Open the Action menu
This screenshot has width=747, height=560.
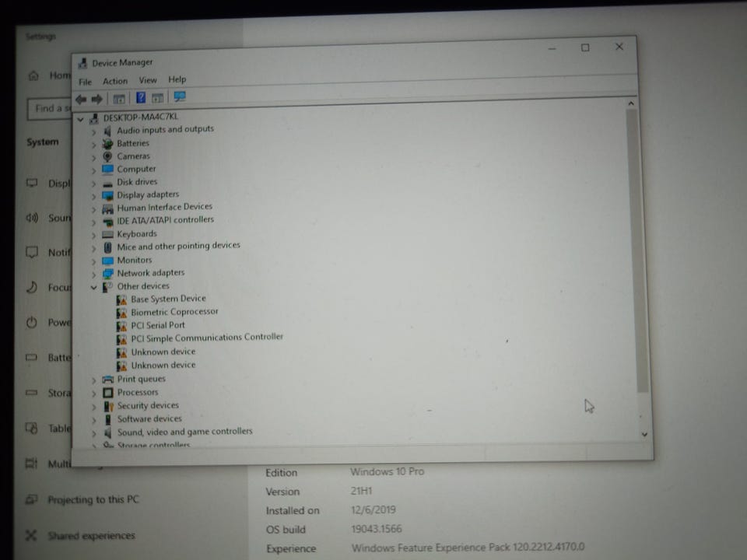(x=115, y=81)
